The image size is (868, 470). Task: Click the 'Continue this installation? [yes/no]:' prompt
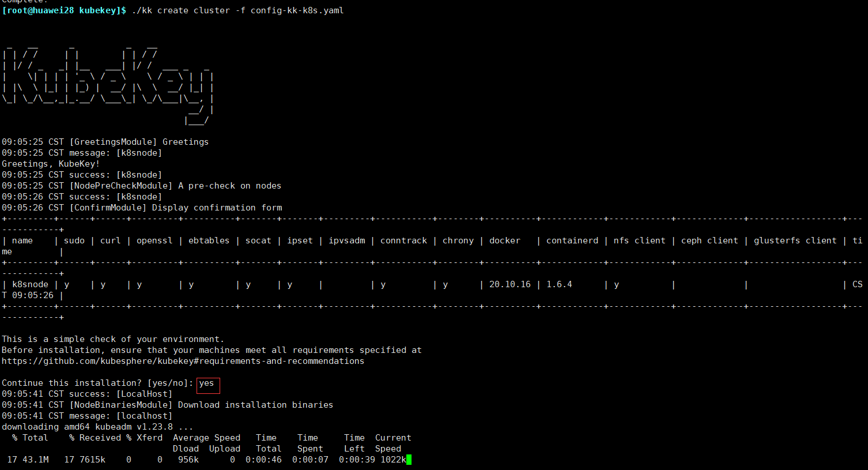tap(97, 383)
